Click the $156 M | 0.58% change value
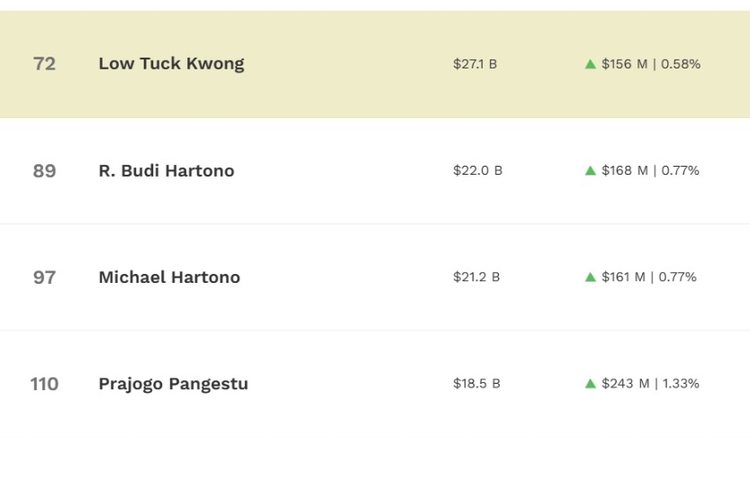 [x=651, y=64]
